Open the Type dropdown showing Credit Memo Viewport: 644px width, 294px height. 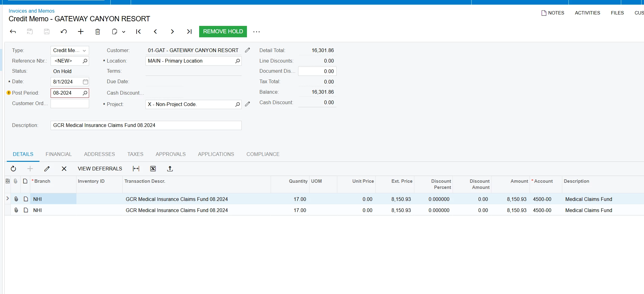pos(70,51)
